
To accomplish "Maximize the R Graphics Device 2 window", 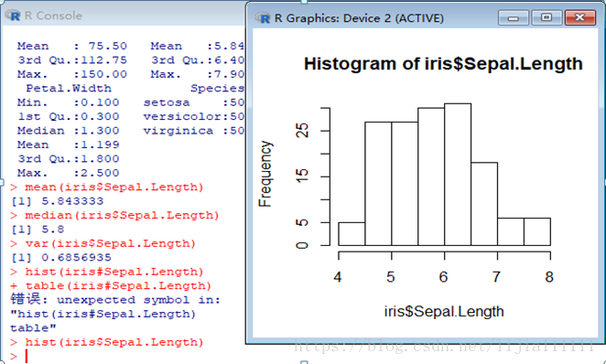I will click(546, 18).
